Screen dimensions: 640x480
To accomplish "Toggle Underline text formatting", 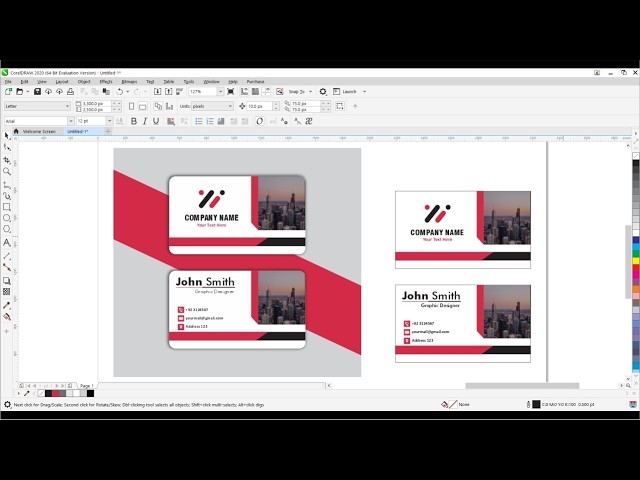I will point(156,121).
